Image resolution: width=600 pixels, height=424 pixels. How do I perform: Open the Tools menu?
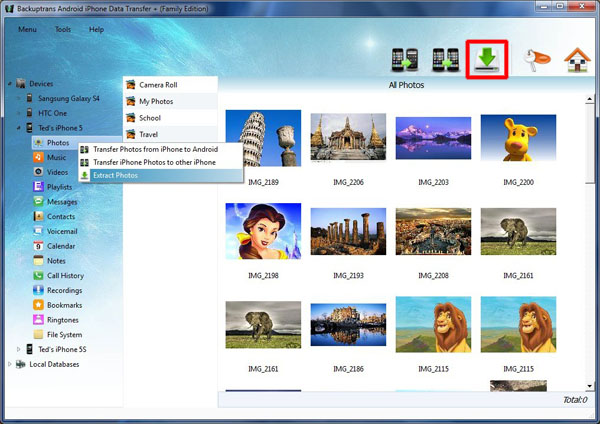63,29
